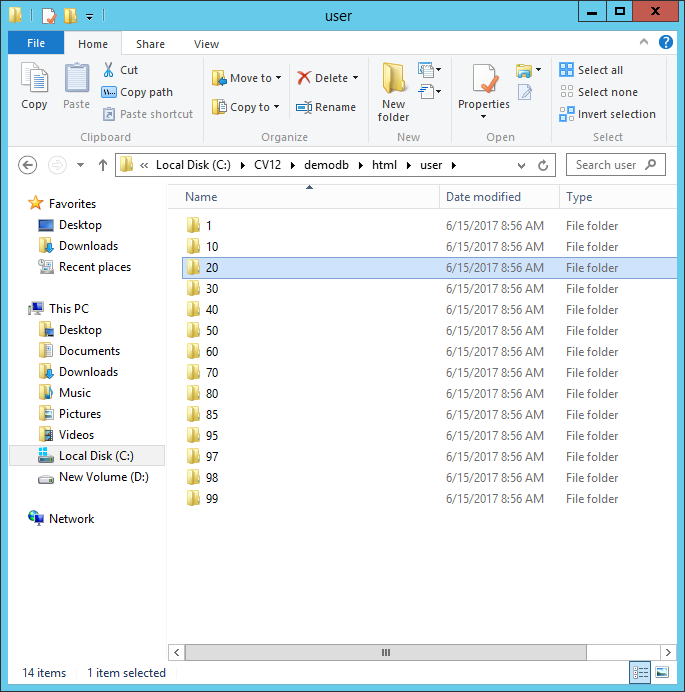This screenshot has height=692, width=685.
Task: Click demodb in the address breadcrumb
Action: coord(326,165)
